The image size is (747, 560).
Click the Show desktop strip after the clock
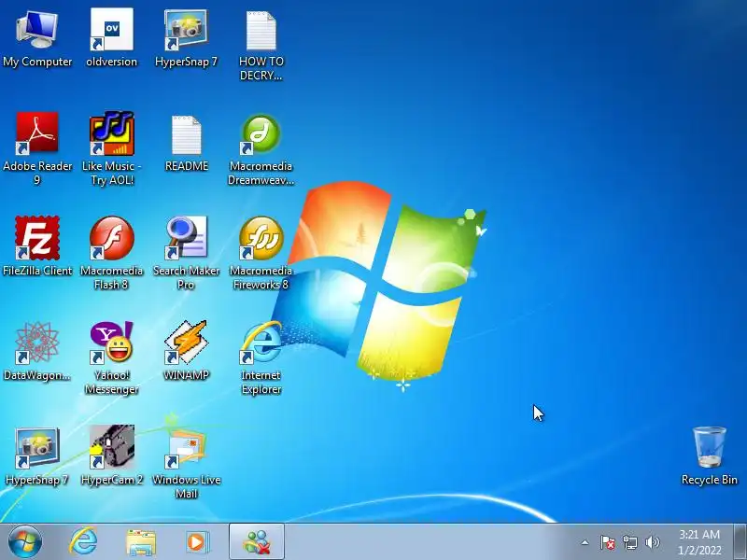point(740,542)
